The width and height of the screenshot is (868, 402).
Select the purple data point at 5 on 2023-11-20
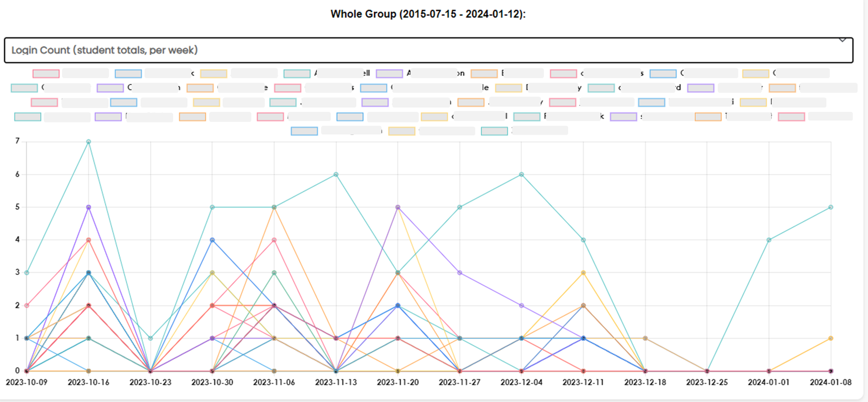coord(398,207)
